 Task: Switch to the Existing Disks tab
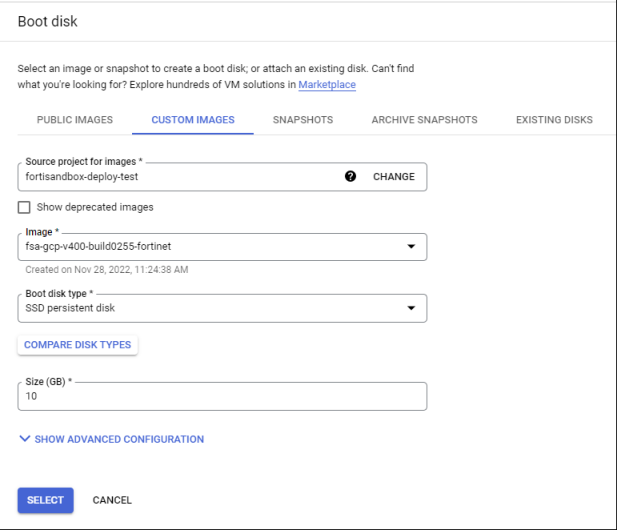(x=554, y=120)
